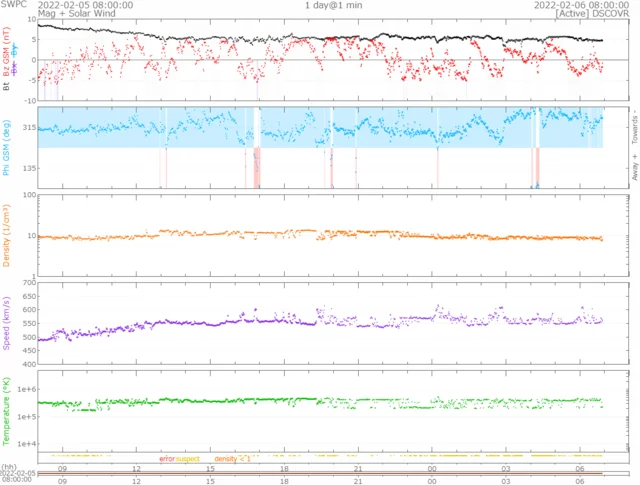Toggle the Phi GSM (deg) axis label
The height and width of the screenshot is (485, 640).
7,140
